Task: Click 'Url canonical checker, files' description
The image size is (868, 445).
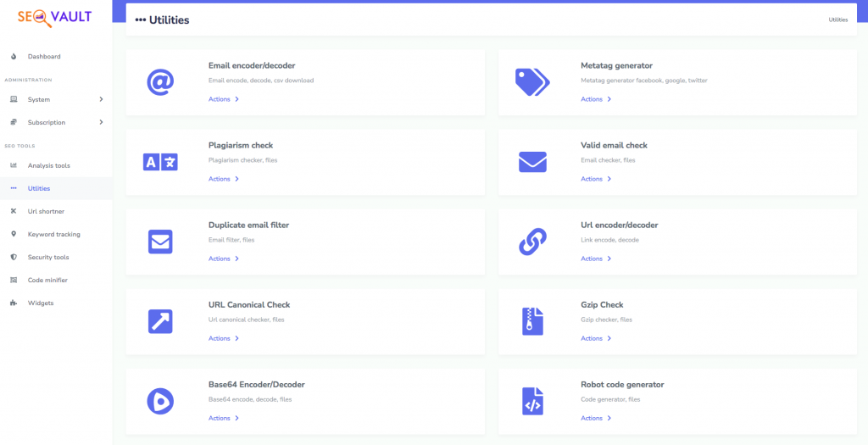Action: point(247,320)
